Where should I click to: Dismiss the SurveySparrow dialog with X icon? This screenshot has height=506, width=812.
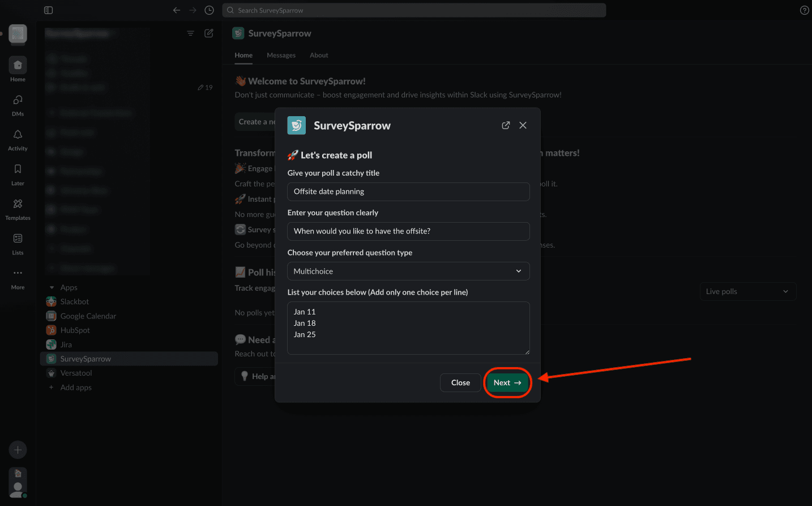point(523,125)
